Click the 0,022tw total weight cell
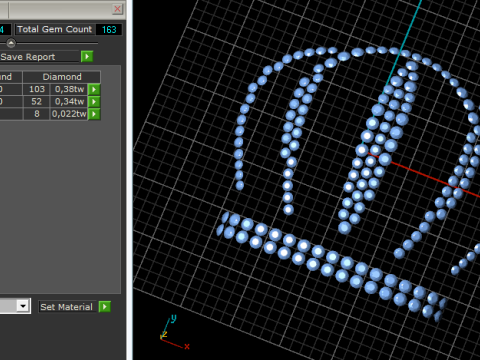The width and height of the screenshot is (480, 360). 69,114
